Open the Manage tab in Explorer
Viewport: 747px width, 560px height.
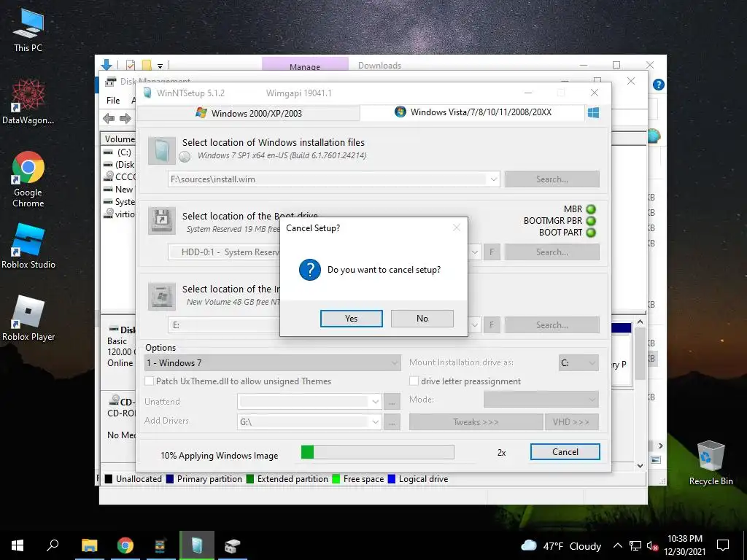(305, 66)
